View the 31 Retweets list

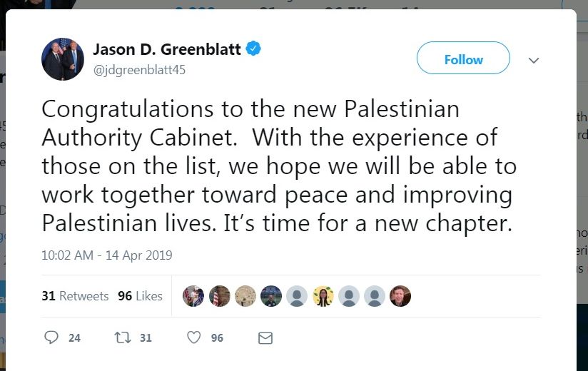(x=75, y=296)
